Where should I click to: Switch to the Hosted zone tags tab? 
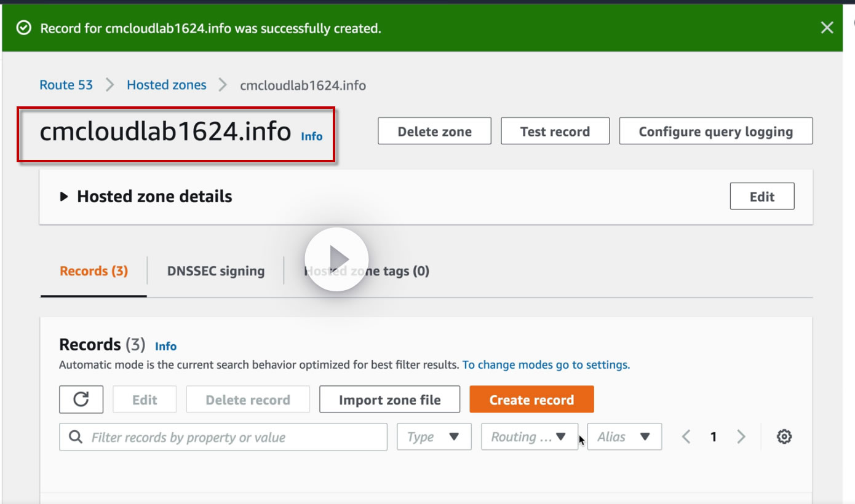367,271
